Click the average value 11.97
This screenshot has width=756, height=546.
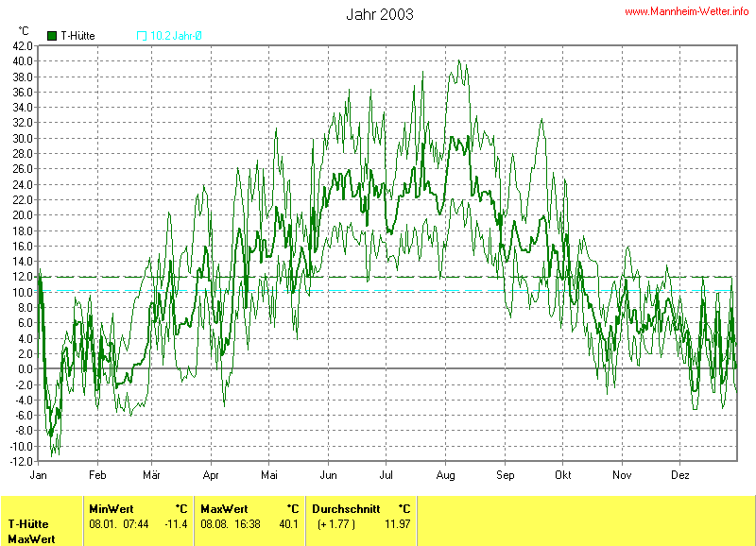[x=398, y=523]
